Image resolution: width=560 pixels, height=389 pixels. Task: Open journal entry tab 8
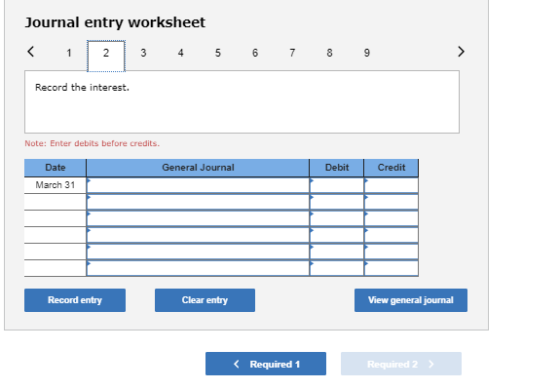(x=329, y=53)
